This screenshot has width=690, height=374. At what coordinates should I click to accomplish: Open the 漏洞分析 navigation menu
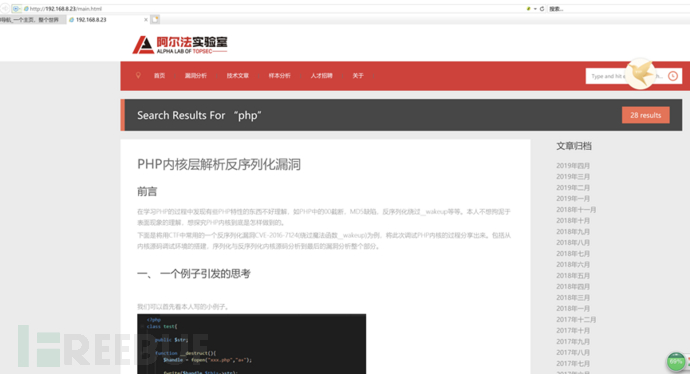195,76
